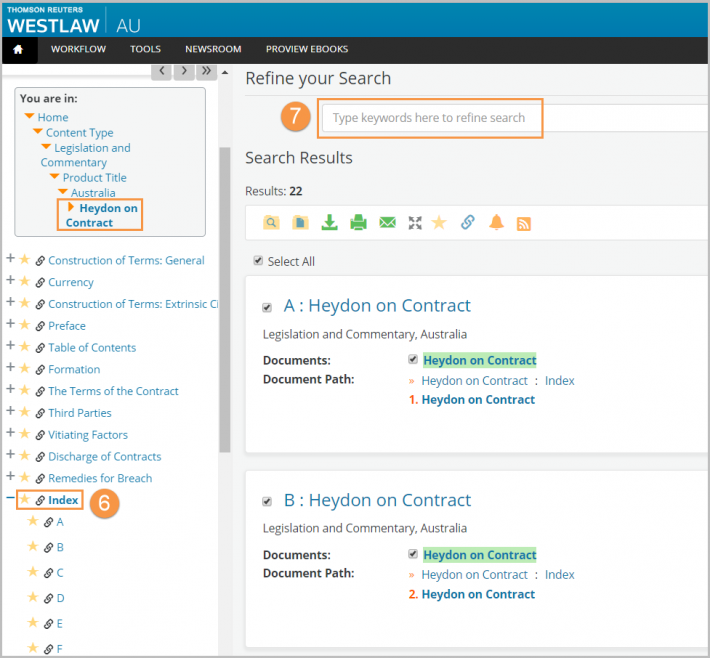The width and height of the screenshot is (710, 658).
Task: Open the Legislation and Commentary breadcrumb
Action: 86,155
